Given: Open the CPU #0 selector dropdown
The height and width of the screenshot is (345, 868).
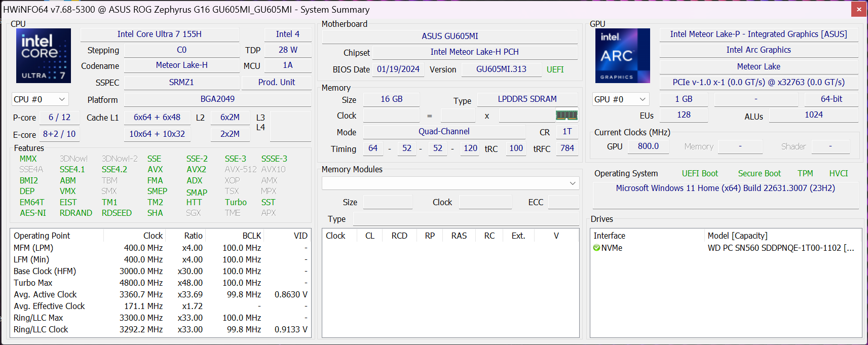Looking at the screenshot, I should [x=40, y=99].
